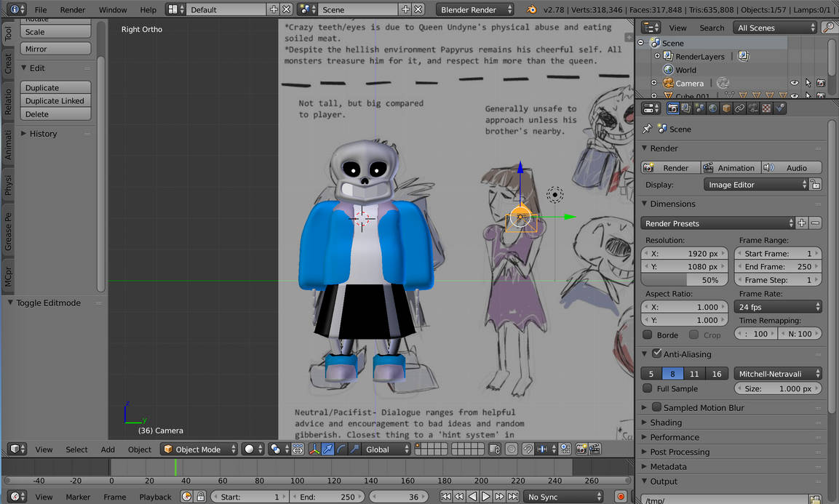This screenshot has width=839, height=504.
Task: Click the Duplicate Linked button
Action: coord(55,100)
